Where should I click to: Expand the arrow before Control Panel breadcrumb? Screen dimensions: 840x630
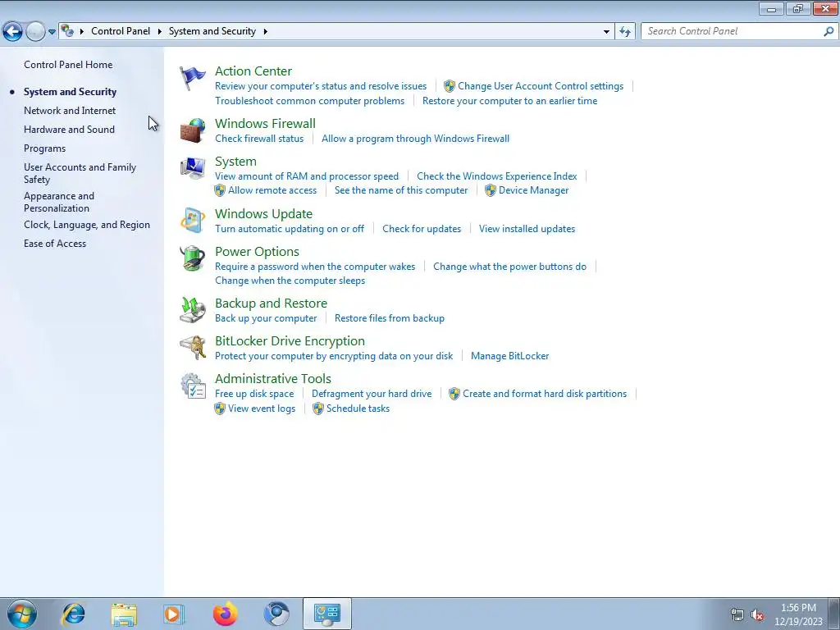coord(82,32)
